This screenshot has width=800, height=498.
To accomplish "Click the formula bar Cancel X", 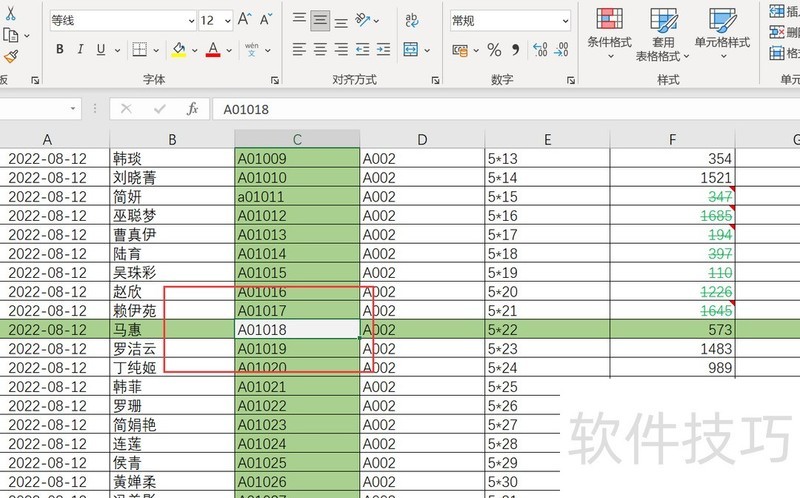I will point(126,109).
